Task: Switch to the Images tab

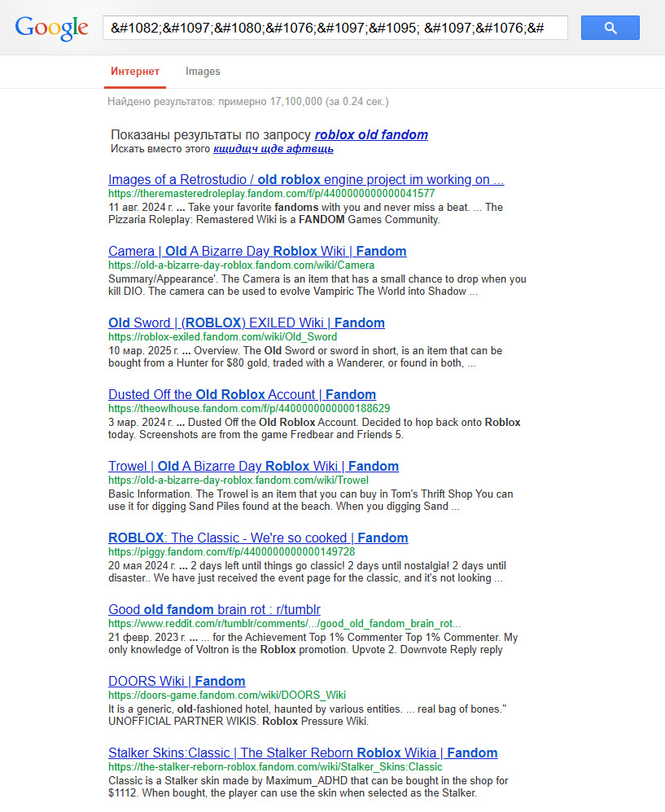Action: [x=203, y=72]
